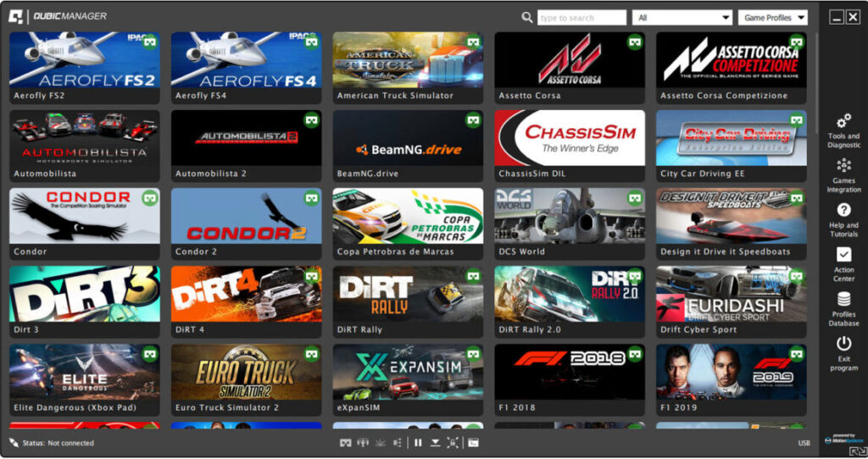Click the VR badge on DCS World
This screenshot has width=868, height=459.
(x=634, y=198)
